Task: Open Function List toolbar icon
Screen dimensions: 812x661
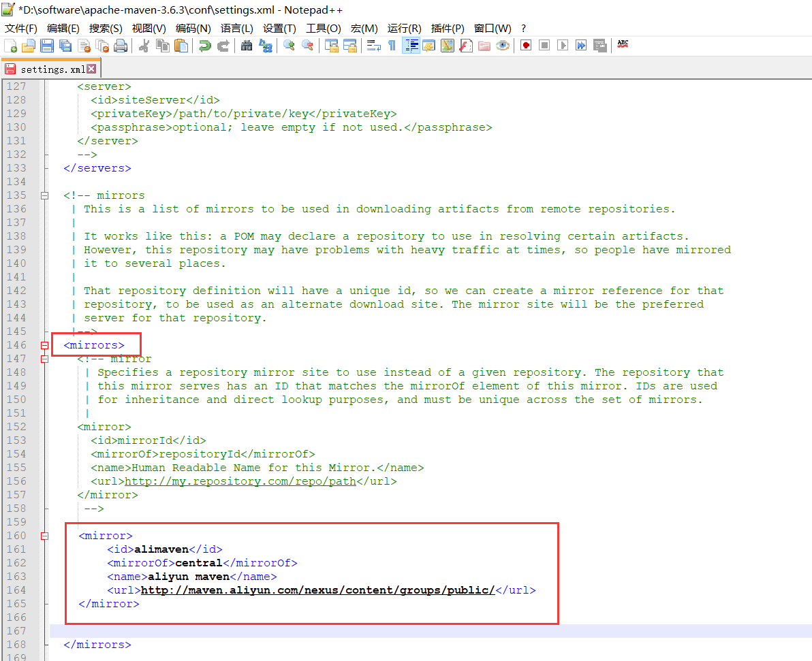Action: (466, 46)
